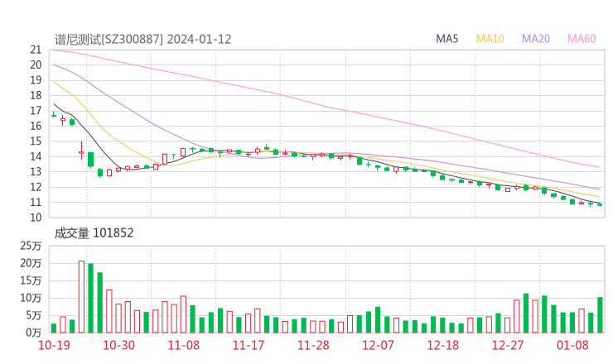This screenshot has height=364, width=613.
Task: Select the 10-19 date on the x-axis
Action: pos(54,345)
